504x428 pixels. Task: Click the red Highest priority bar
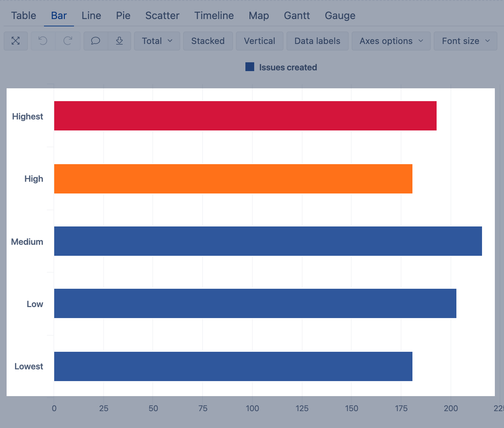pos(245,116)
